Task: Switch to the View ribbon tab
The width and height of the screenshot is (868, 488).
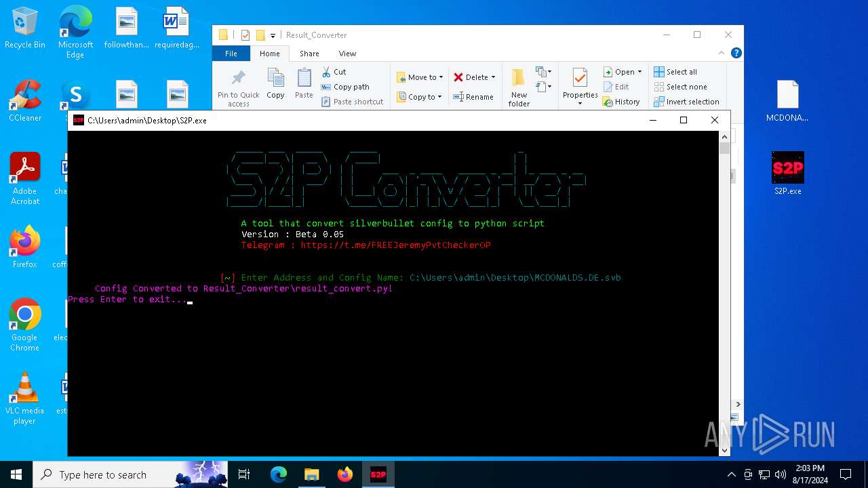Action: (x=347, y=54)
